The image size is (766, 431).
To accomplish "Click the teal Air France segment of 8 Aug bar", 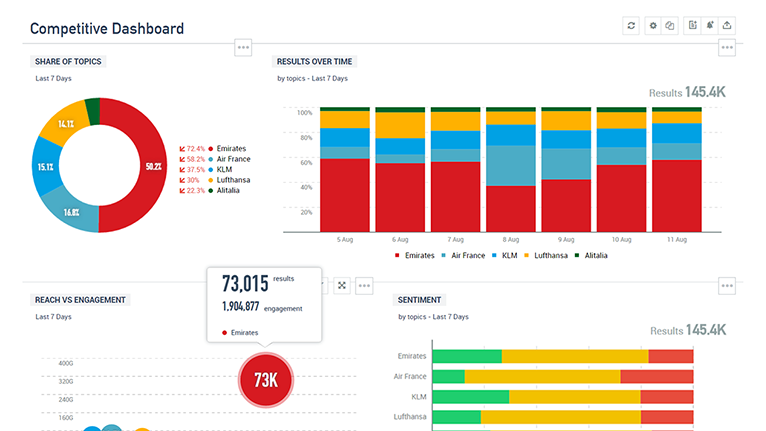I will [511, 166].
